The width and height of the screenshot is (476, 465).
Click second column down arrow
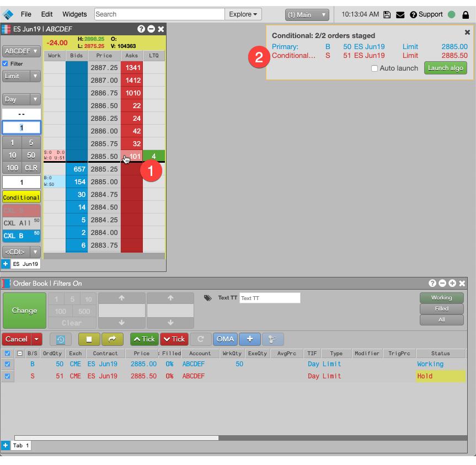coord(170,323)
